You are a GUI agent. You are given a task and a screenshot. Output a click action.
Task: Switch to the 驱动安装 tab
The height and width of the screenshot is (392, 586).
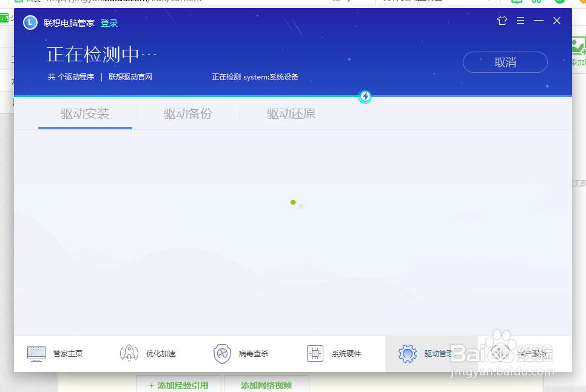pos(85,113)
